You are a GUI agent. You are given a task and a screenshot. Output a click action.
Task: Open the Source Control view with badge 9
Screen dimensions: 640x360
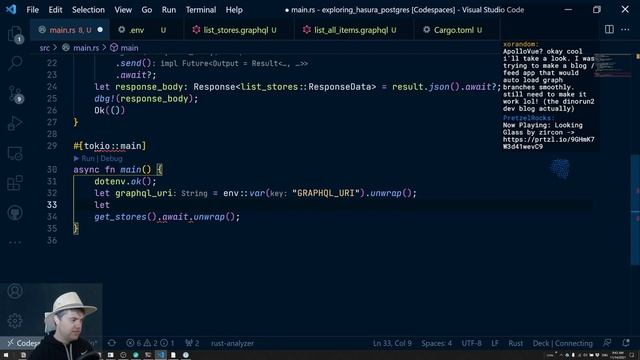pos(15,94)
